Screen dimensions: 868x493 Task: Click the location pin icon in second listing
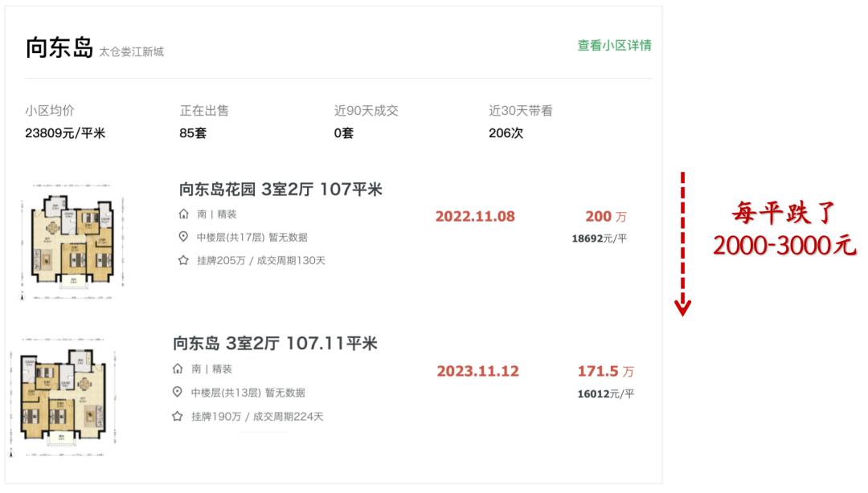(x=178, y=393)
